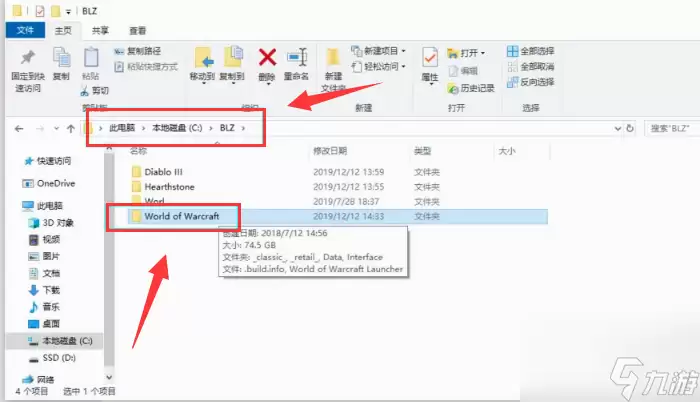This screenshot has height=402, width=700.
Task: Click OneDrive in navigation pane
Action: click(x=49, y=183)
